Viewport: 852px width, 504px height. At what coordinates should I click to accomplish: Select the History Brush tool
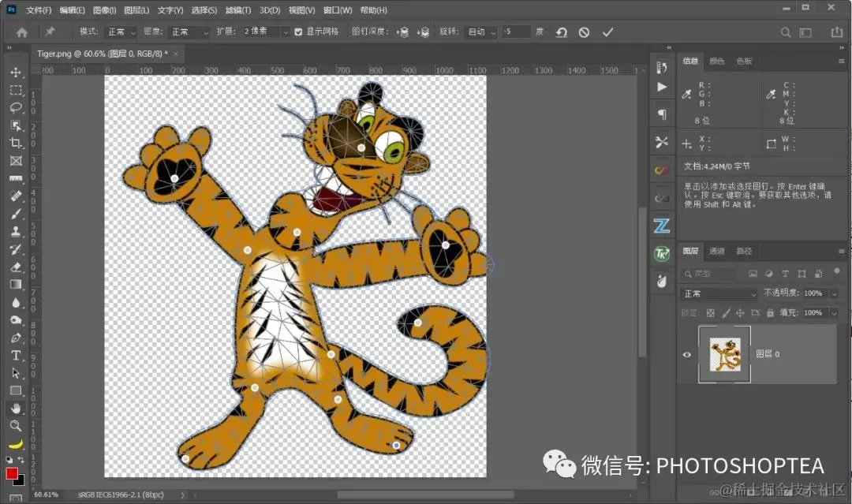click(x=16, y=249)
